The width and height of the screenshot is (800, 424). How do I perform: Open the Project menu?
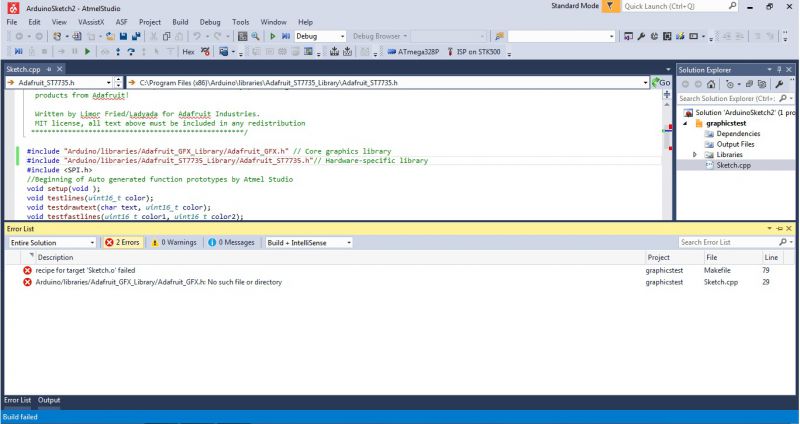click(x=150, y=22)
